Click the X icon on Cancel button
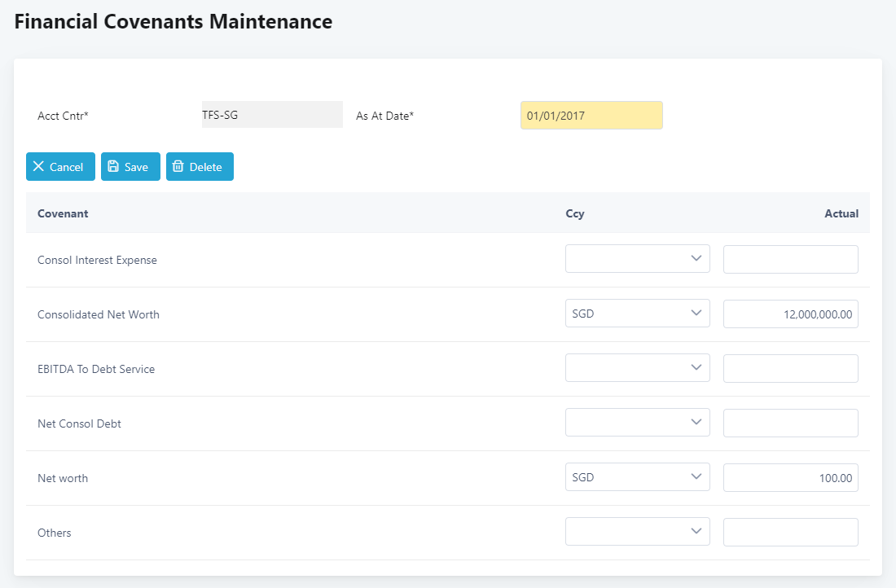Screen dimensions: 896x588 [x=38, y=166]
